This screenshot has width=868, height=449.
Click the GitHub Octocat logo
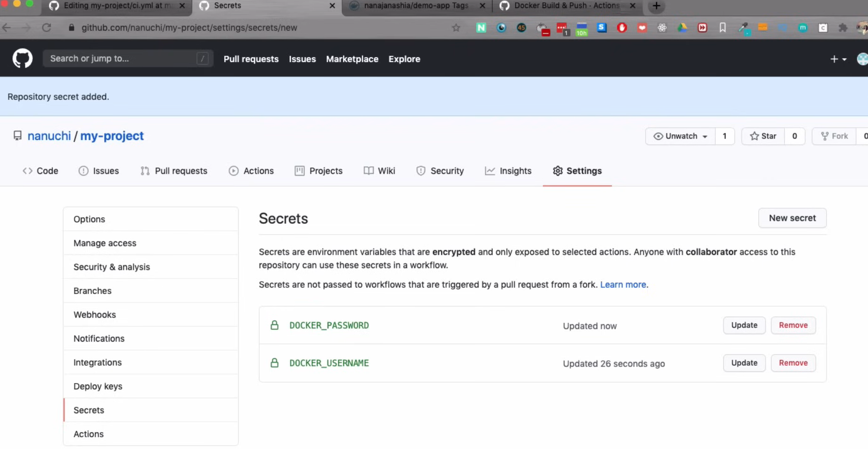point(22,59)
